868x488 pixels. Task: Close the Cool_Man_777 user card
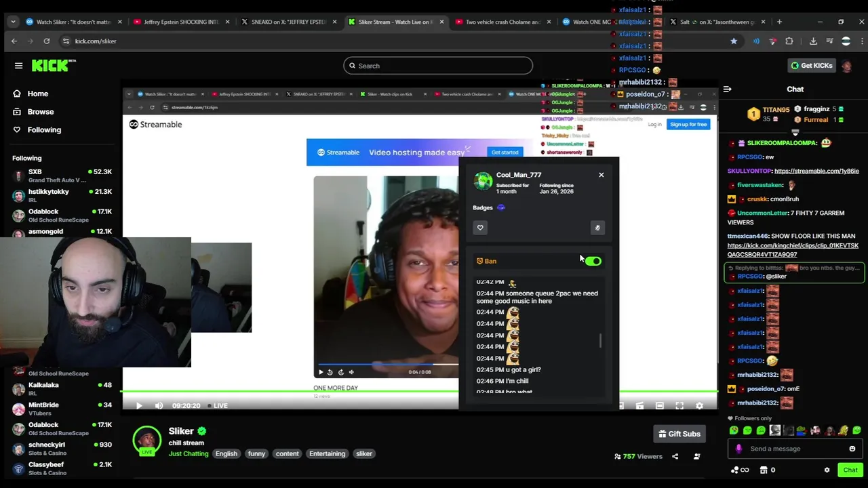601,175
